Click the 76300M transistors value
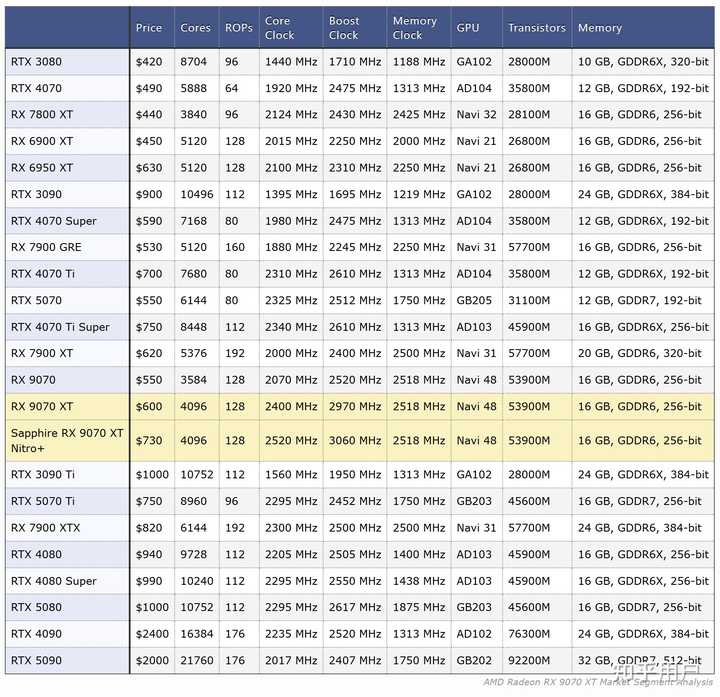The image size is (720, 697). (529, 634)
